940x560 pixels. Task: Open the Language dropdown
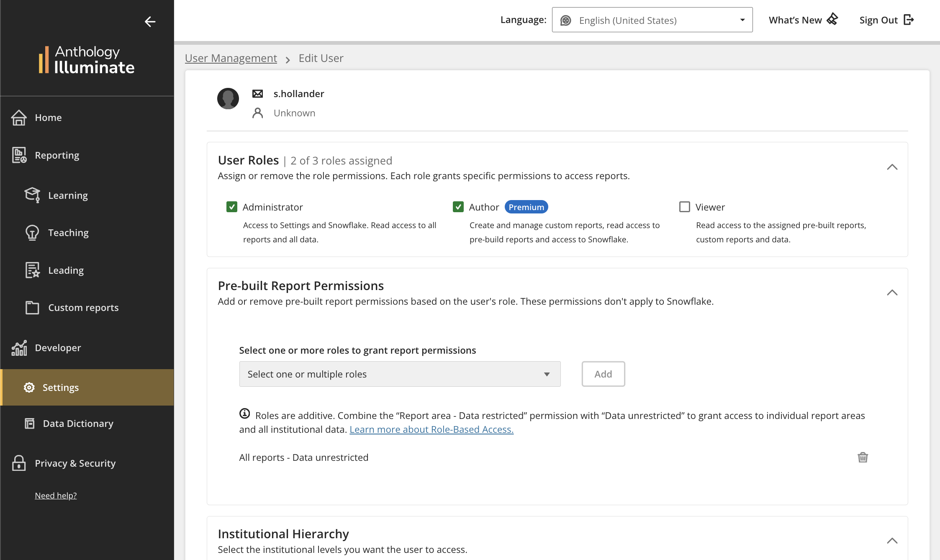[x=652, y=20]
